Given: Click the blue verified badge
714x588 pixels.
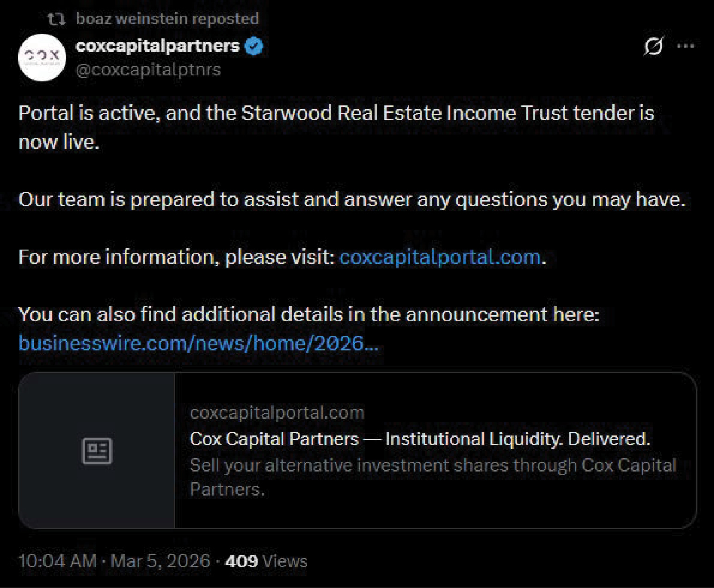Looking at the screenshot, I should point(253,46).
